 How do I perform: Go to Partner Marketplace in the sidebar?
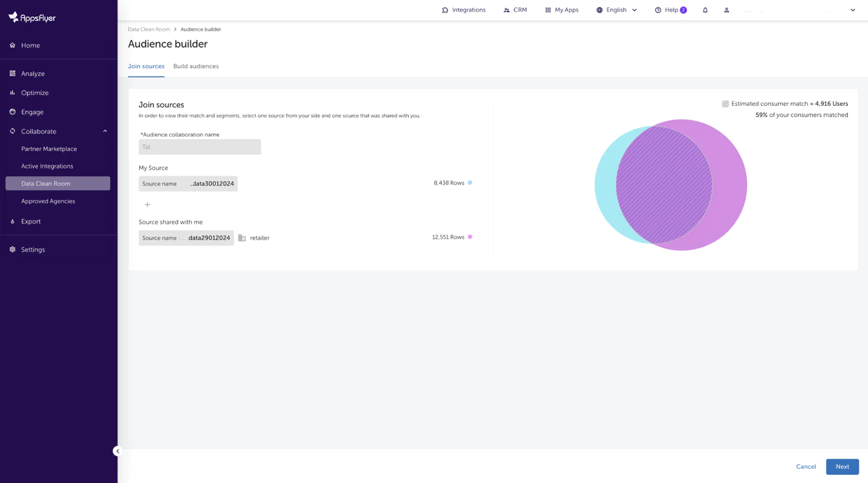point(49,149)
